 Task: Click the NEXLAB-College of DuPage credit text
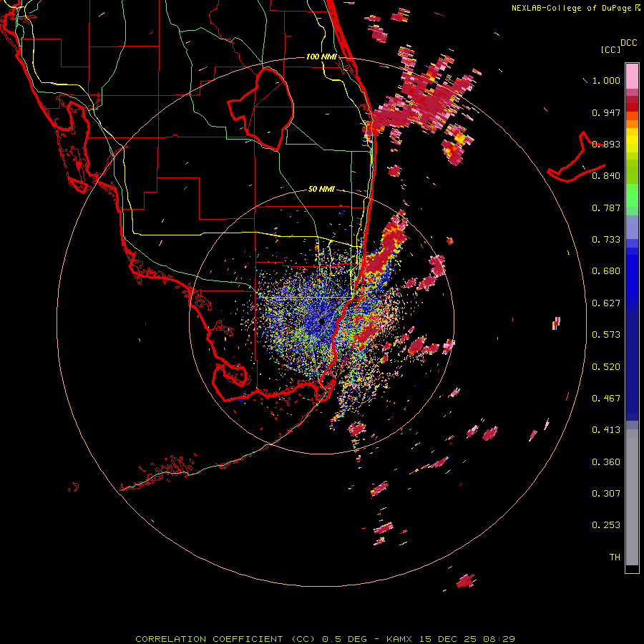click(x=571, y=8)
